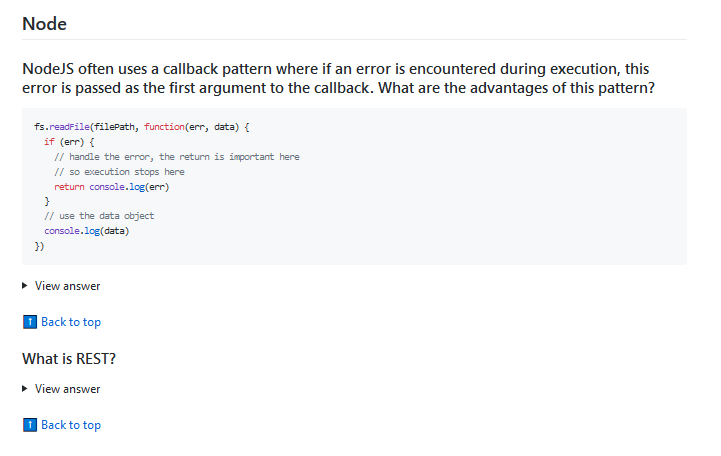Click the '// so execution stops here' comment
The height and width of the screenshot is (456, 721).
click(x=120, y=172)
